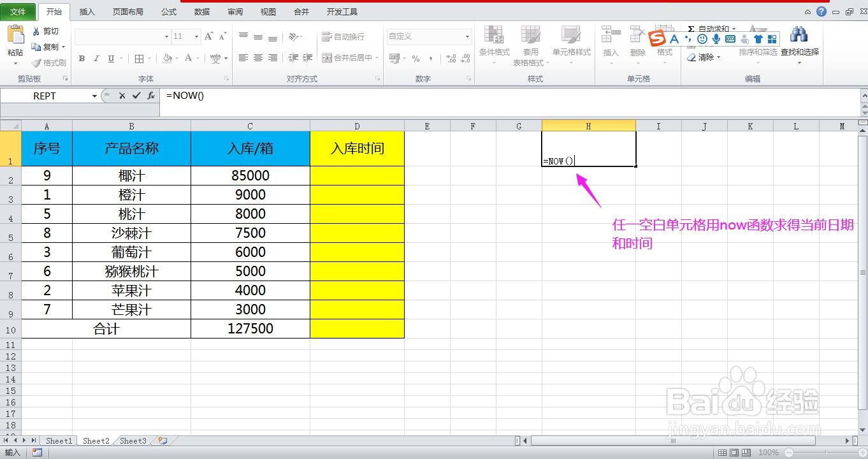868x459 pixels.
Task: Click the increase indent icon
Action: (308, 58)
